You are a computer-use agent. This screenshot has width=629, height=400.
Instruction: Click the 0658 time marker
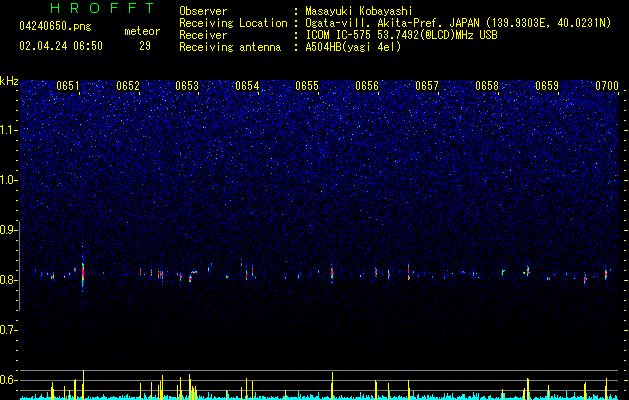coord(487,86)
